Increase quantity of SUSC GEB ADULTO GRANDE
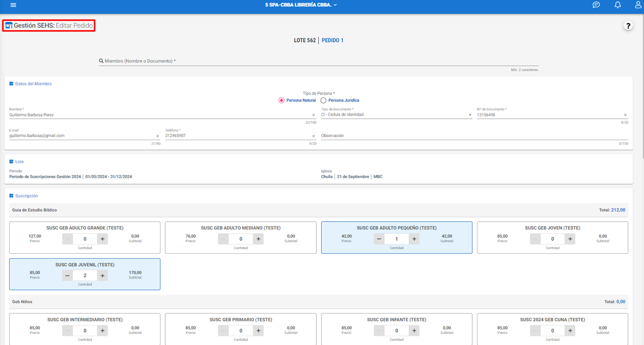 (x=103, y=239)
